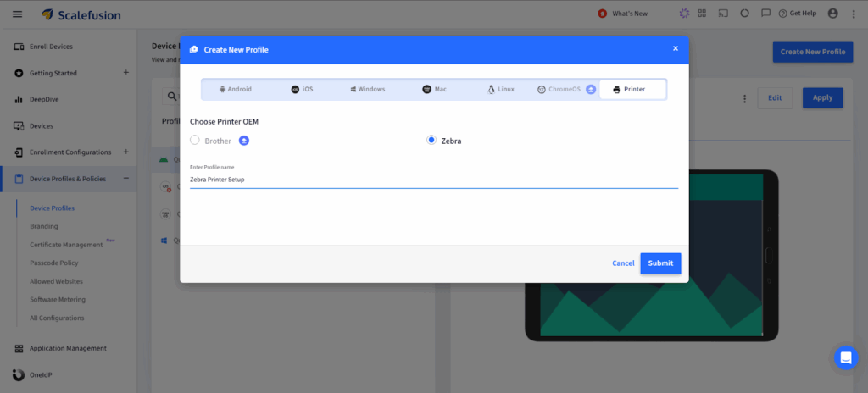Viewport: 868px width, 393px height.
Task: Collapse the Device Profiles & Policies section
Action: (x=126, y=179)
